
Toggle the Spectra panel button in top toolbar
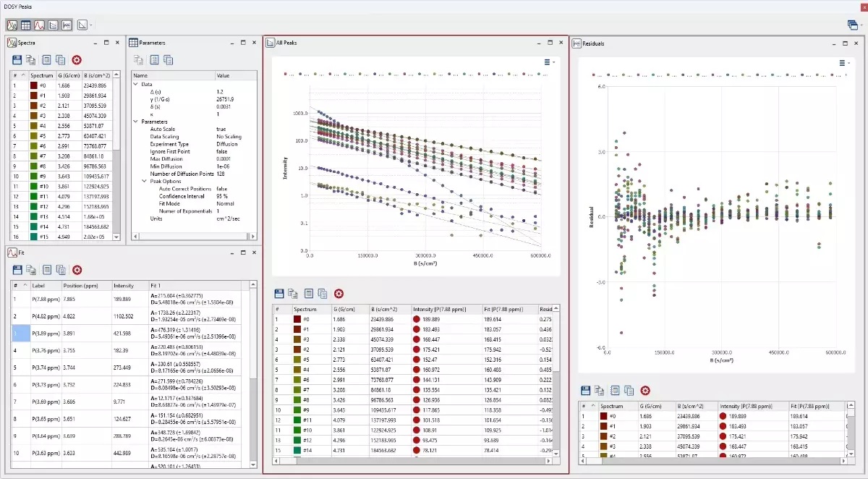click(x=12, y=25)
